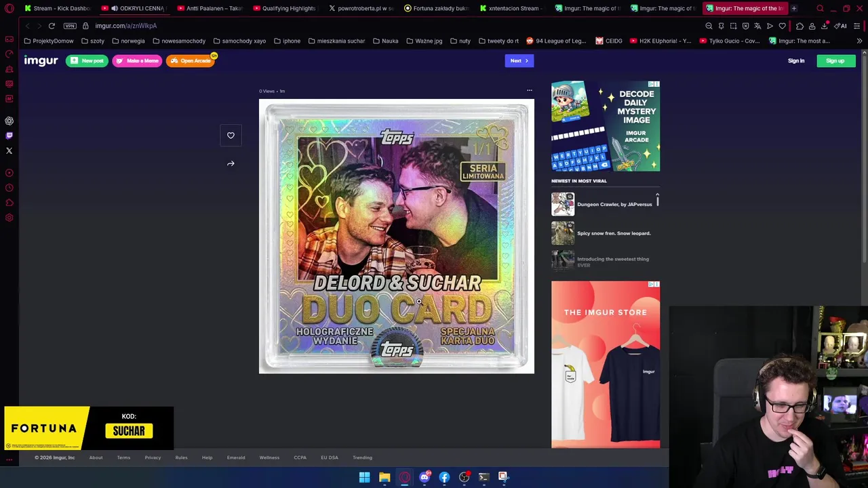Switch to Antti Paalanen tab
The height and width of the screenshot is (488, 868).
[x=209, y=9]
